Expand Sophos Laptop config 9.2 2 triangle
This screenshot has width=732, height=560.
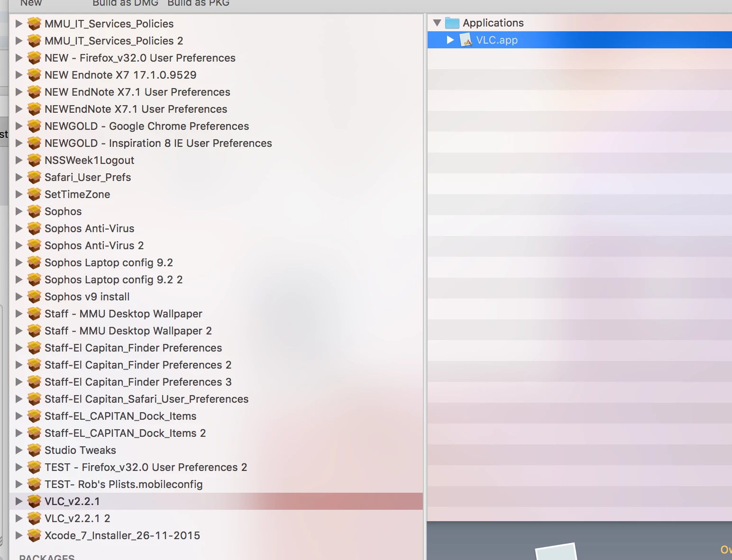tap(19, 280)
